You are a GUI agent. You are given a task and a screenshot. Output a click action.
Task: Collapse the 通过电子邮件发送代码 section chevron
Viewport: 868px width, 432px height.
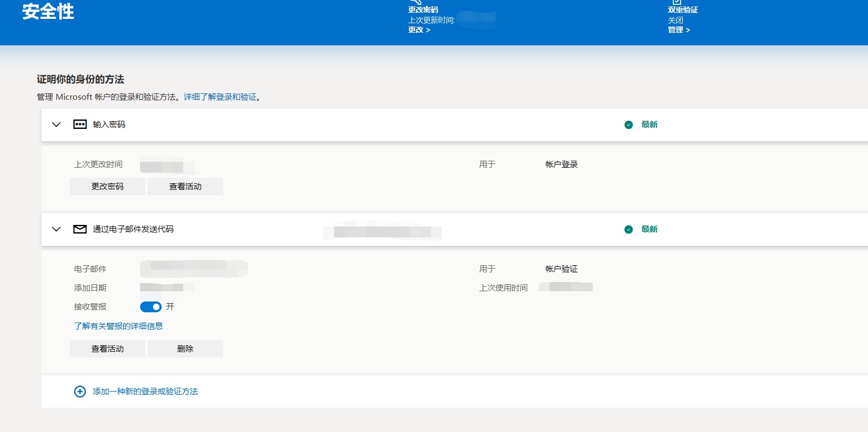(x=56, y=229)
